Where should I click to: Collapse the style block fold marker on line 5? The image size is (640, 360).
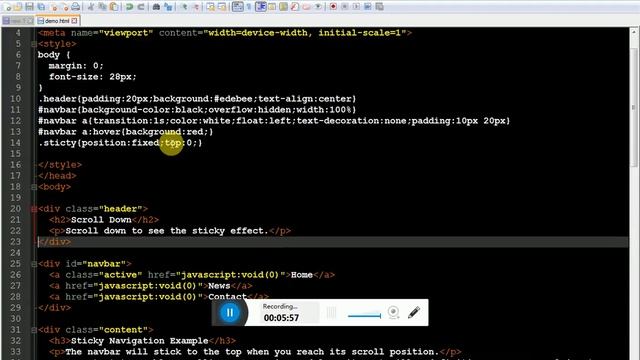tap(34, 44)
